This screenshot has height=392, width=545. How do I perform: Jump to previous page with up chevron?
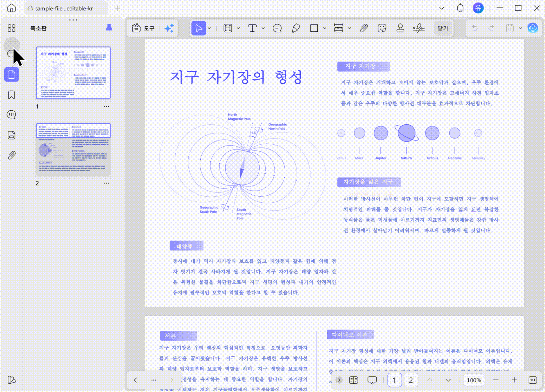tap(430, 380)
